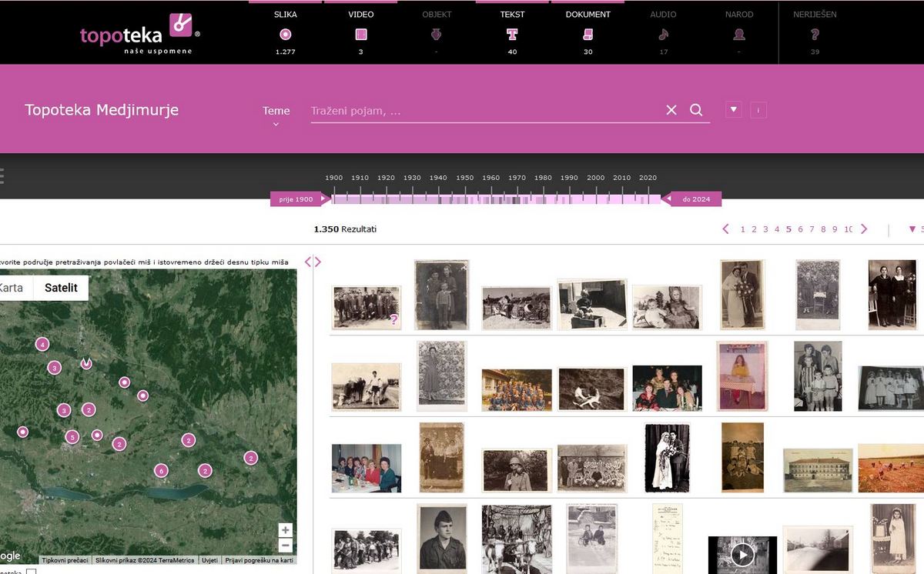Collapse the map panel with arrows
Viewport: 924px width, 574px height.
(313, 262)
